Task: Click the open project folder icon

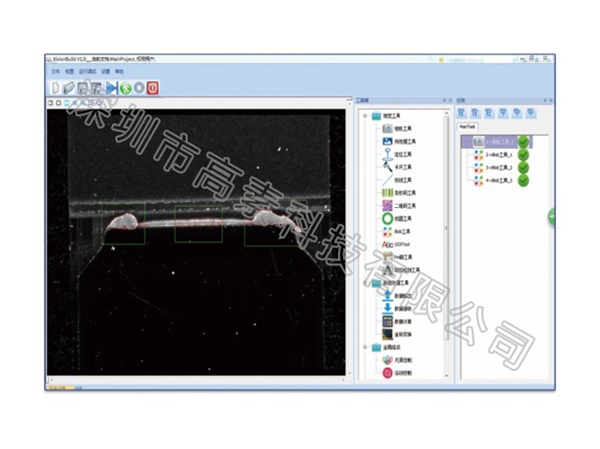Action: tap(69, 88)
